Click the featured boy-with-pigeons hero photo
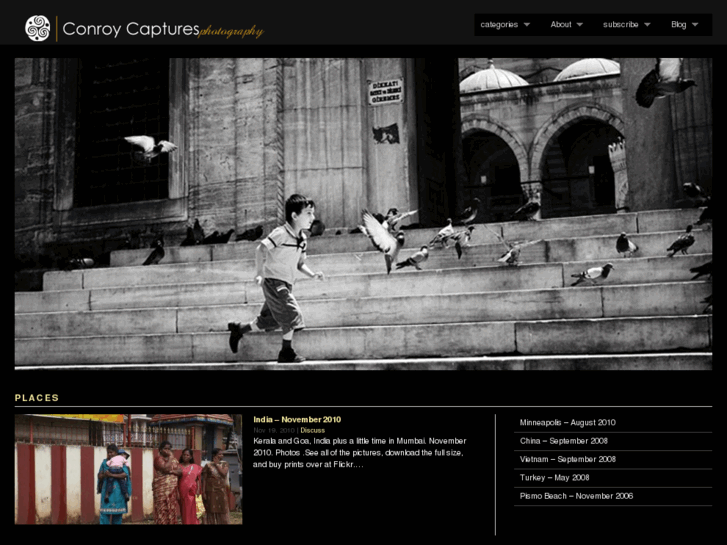This screenshot has width=727, height=545. (x=363, y=214)
